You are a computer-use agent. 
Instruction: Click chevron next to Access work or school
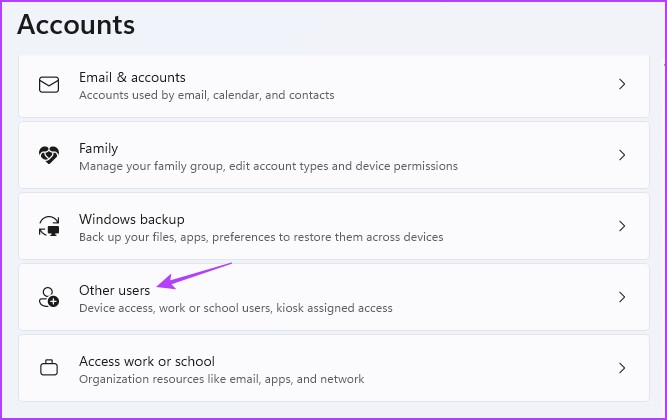[x=622, y=368]
